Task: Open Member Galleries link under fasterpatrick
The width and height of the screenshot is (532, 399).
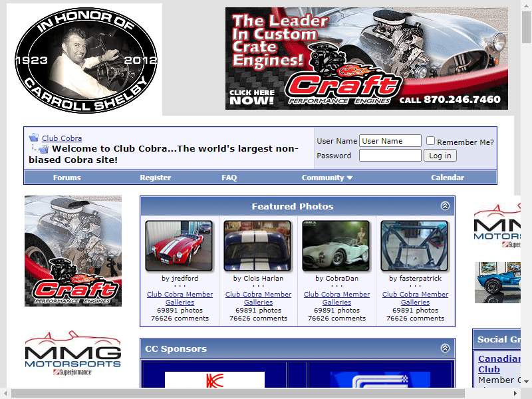Action: (x=415, y=298)
